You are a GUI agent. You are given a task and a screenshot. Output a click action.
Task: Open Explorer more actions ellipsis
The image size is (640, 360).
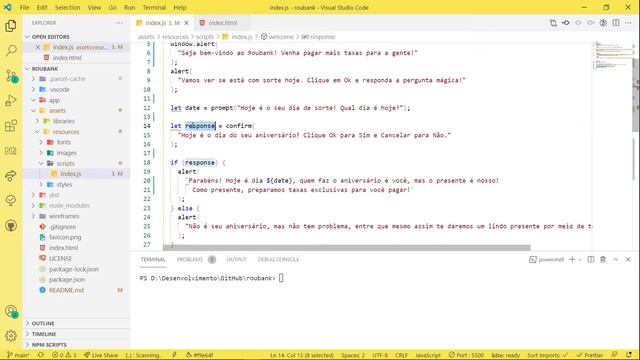tap(119, 23)
